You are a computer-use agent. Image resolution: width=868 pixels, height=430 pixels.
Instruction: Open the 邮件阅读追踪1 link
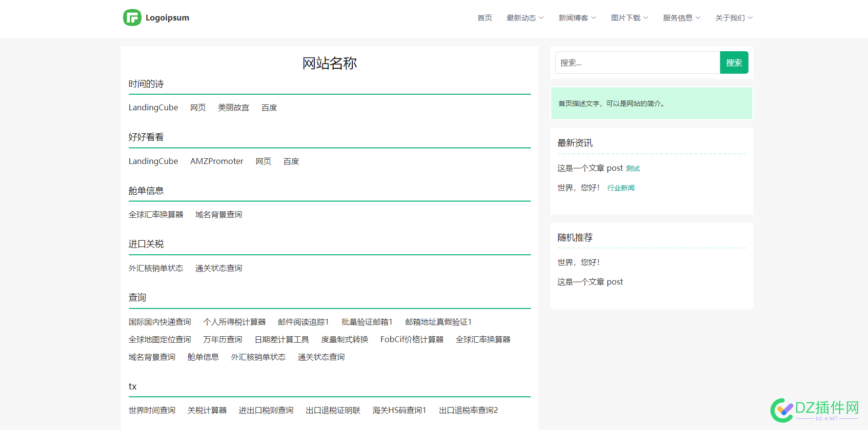tap(303, 322)
